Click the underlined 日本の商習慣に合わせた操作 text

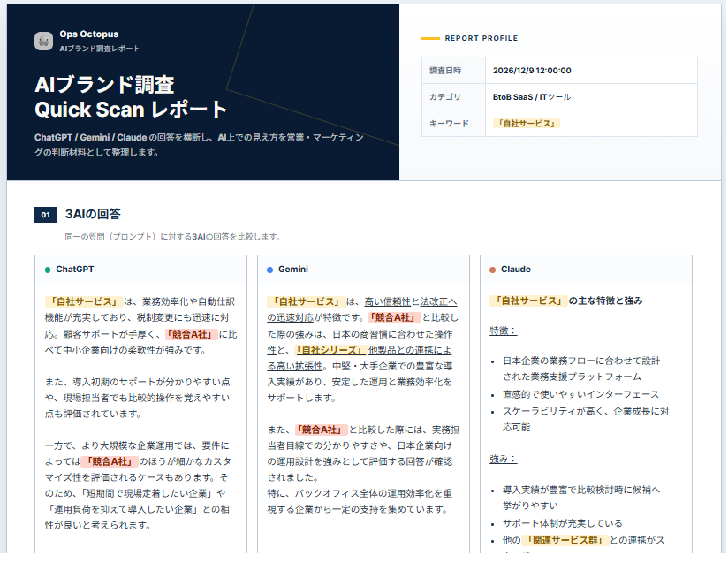click(392, 334)
